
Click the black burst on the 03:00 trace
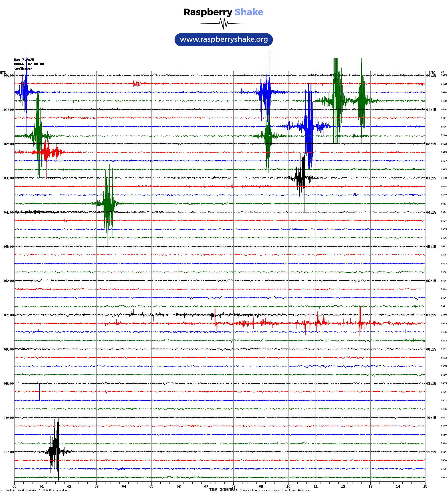(x=301, y=178)
